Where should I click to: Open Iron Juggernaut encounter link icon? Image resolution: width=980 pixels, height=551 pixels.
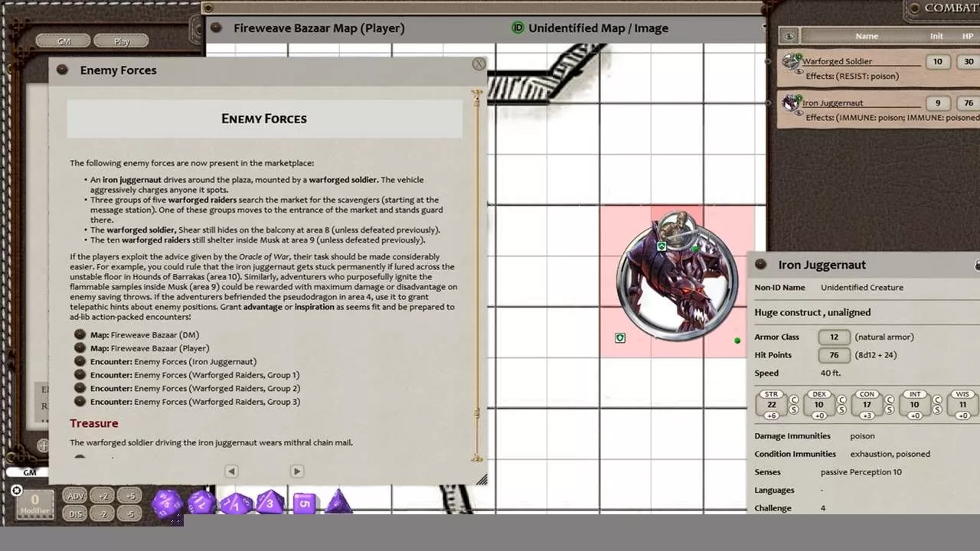[x=80, y=361]
